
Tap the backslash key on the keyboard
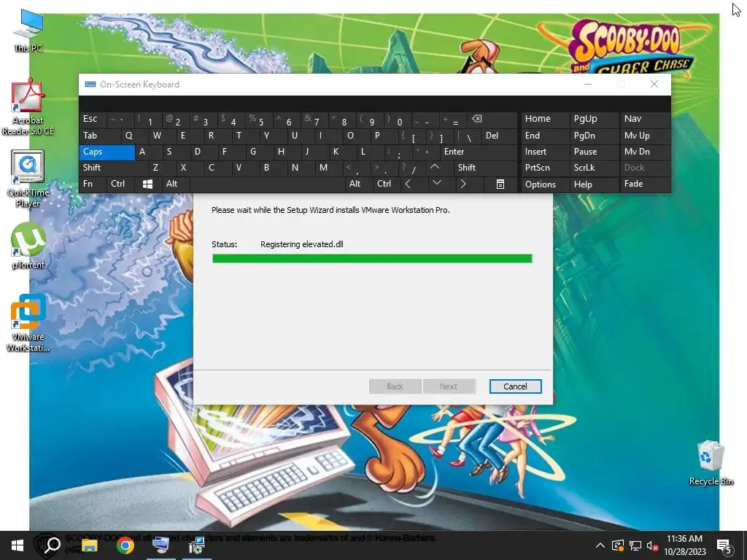click(468, 136)
